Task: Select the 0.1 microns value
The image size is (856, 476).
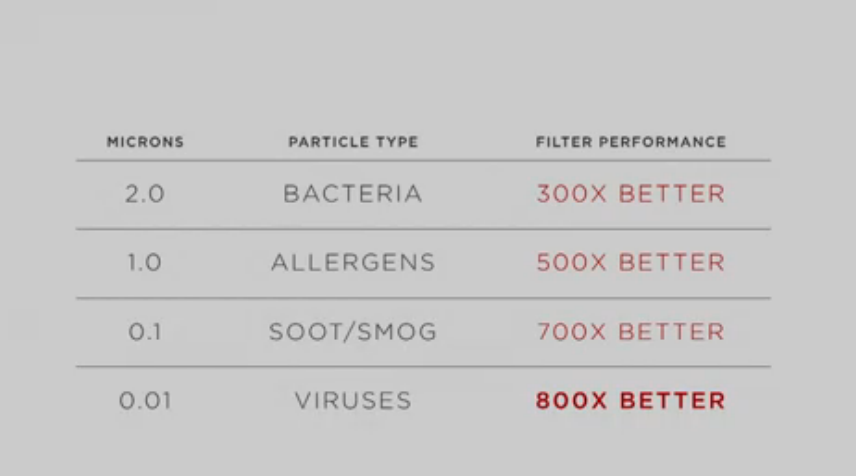Action: (x=145, y=332)
